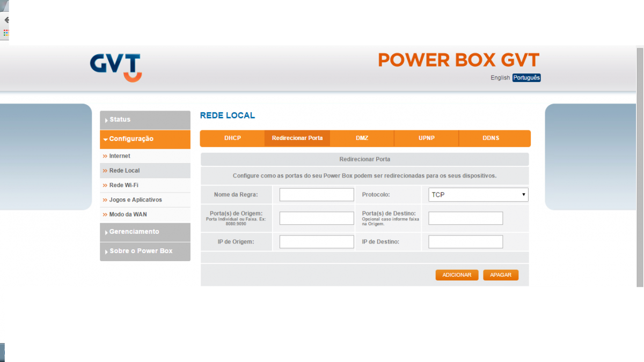Switch to the DHCP tab
This screenshot has width=644, height=362.
click(232, 138)
